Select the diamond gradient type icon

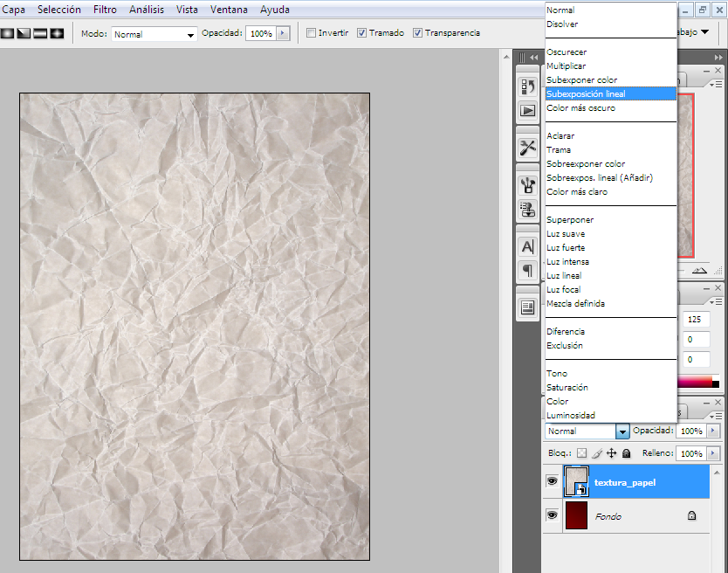pyautogui.click(x=57, y=33)
